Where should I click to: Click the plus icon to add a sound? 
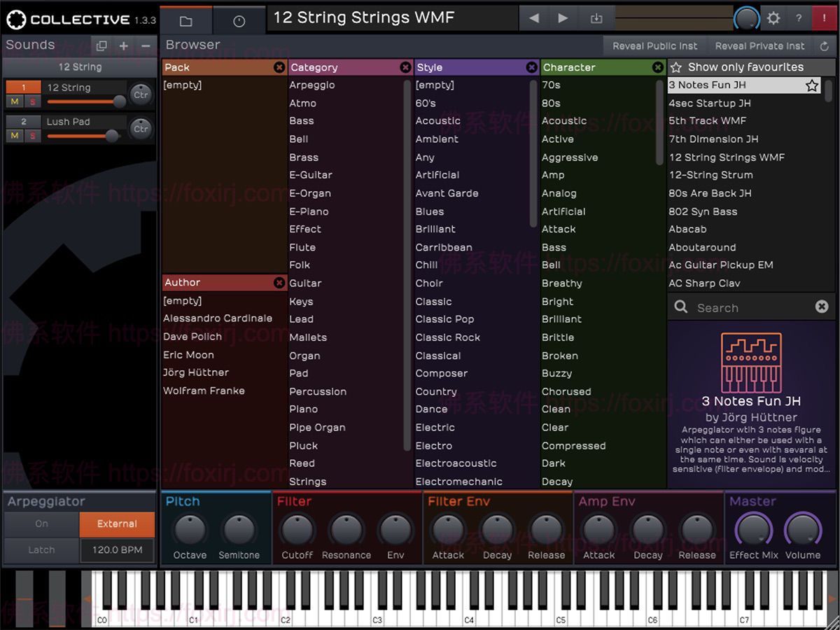click(123, 44)
